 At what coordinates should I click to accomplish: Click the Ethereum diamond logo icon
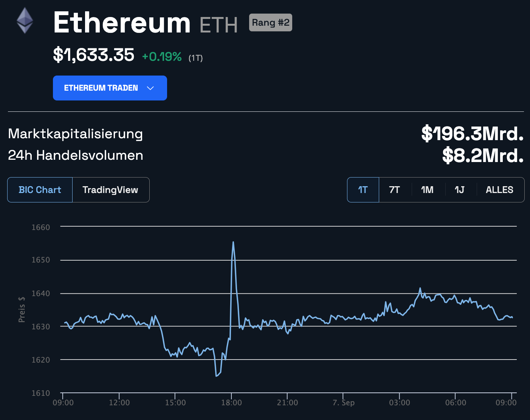pyautogui.click(x=25, y=21)
